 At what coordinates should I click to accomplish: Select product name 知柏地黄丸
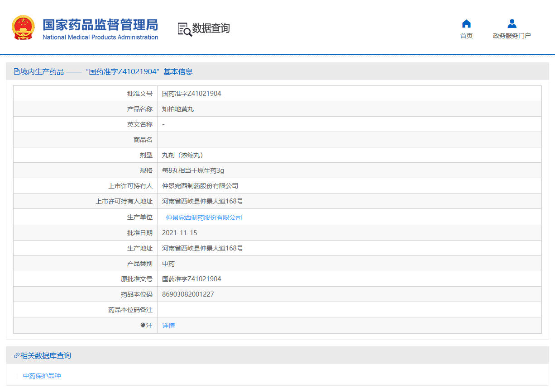click(x=178, y=109)
